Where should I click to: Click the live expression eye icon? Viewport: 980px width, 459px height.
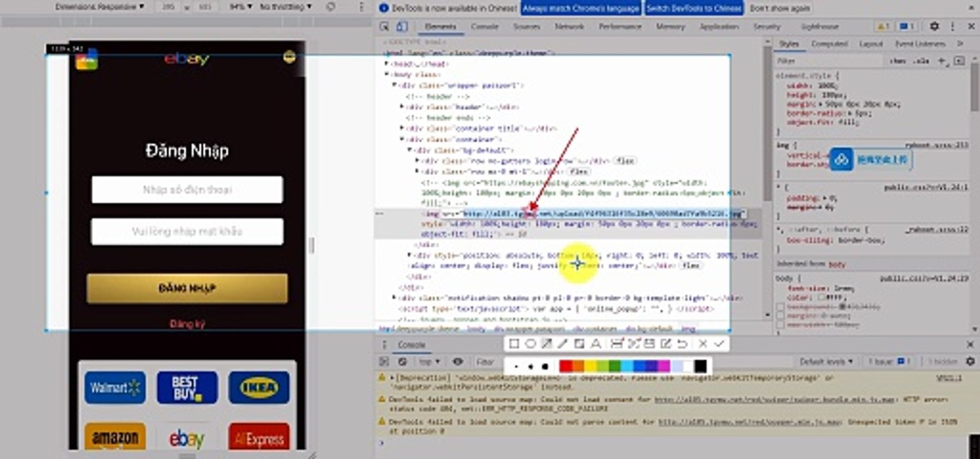(x=458, y=361)
